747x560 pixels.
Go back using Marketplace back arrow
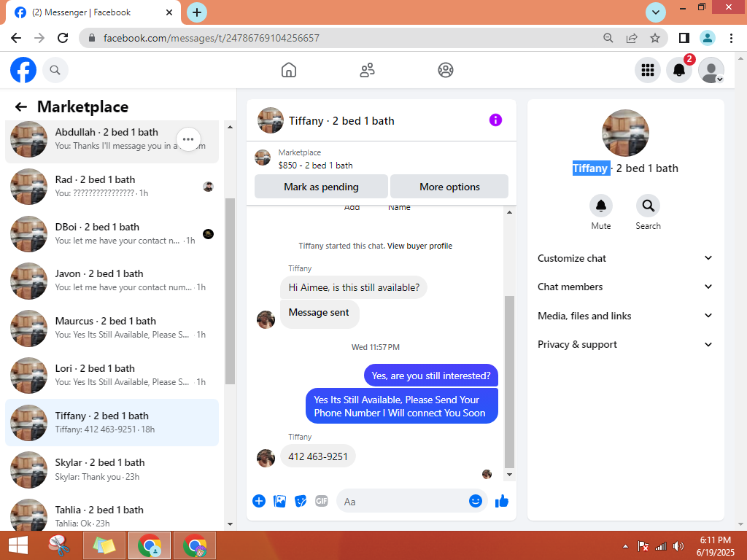click(20, 106)
